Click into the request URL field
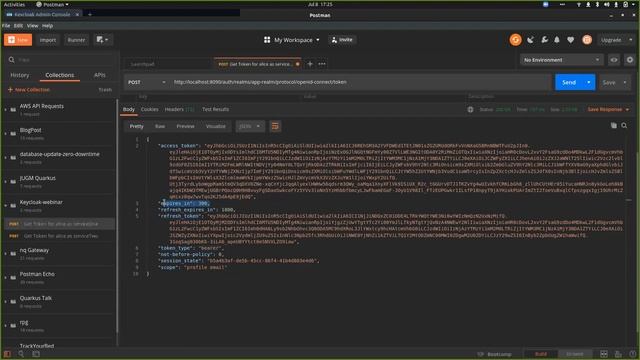The image size is (640, 360). 360,82
